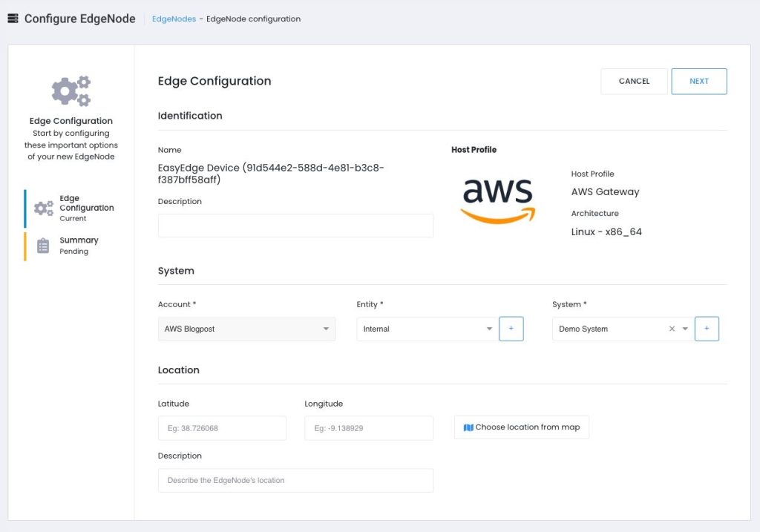Focus the Identification Description field
The height and width of the screenshot is (532, 760).
tap(295, 226)
